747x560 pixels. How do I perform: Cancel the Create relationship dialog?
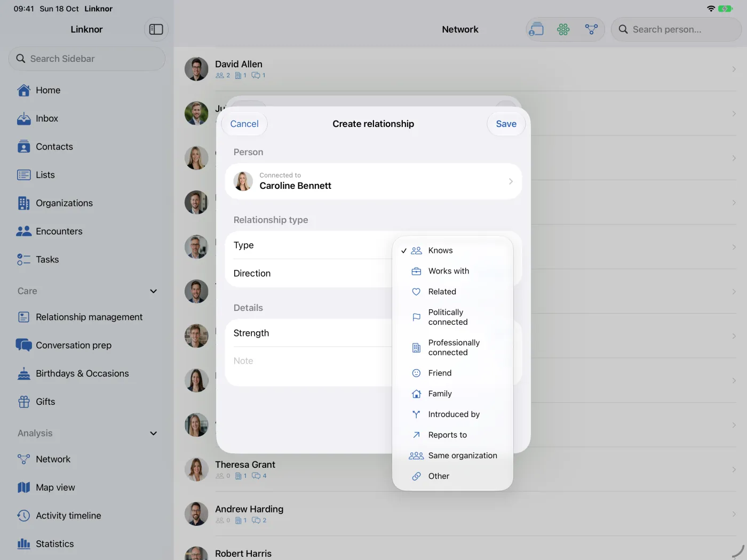click(x=244, y=124)
